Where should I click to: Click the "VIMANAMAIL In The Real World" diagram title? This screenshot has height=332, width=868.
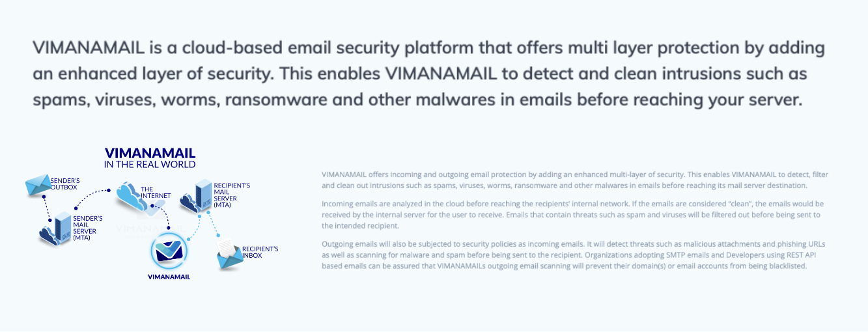pyautogui.click(x=150, y=158)
